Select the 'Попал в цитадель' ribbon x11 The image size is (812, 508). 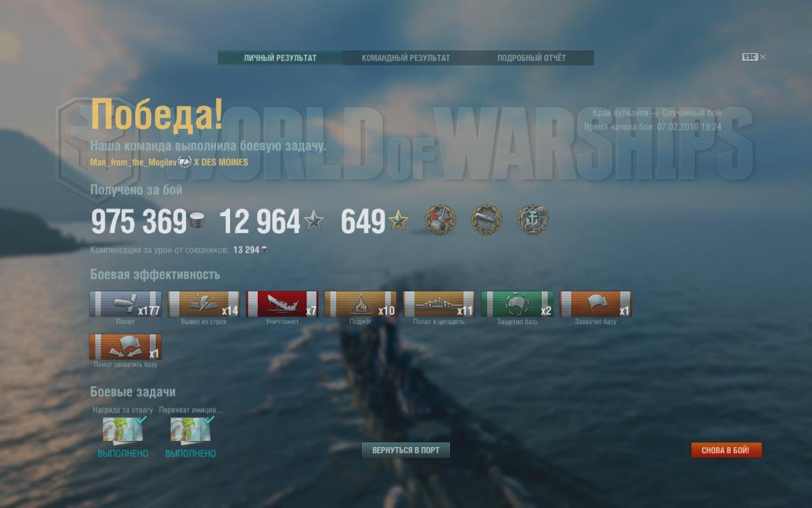click(439, 304)
